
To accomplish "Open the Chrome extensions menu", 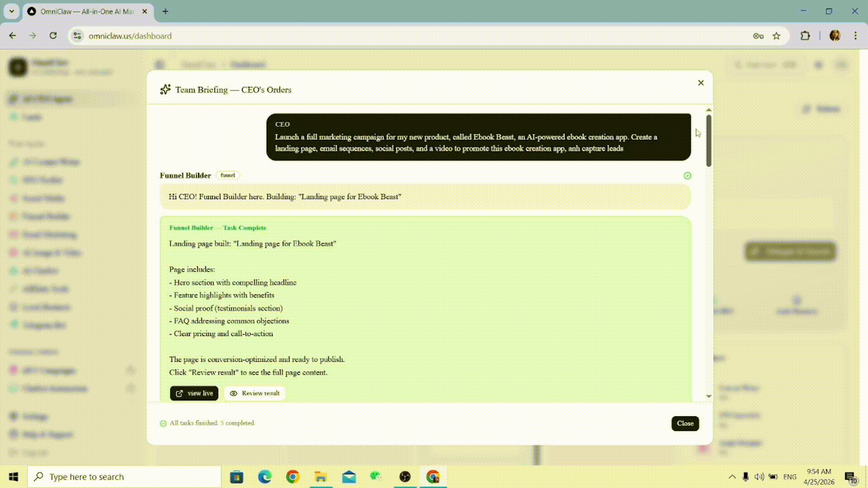I will coord(805,36).
